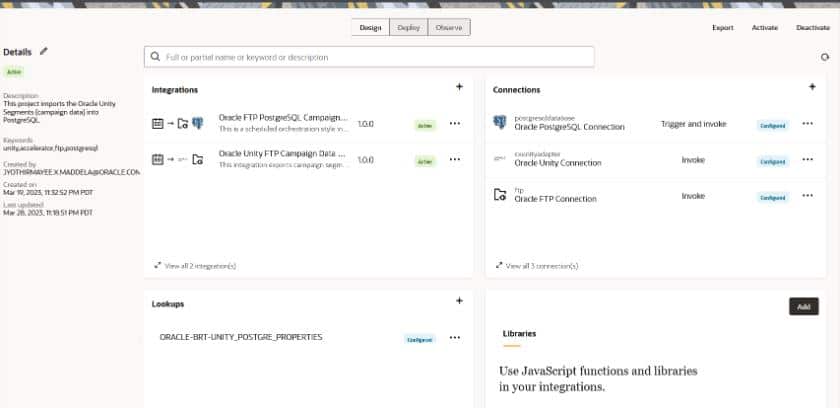Open ORACLE-BRT-UNITY_POSTGRE_PROPERTIES lookup

coord(241,337)
